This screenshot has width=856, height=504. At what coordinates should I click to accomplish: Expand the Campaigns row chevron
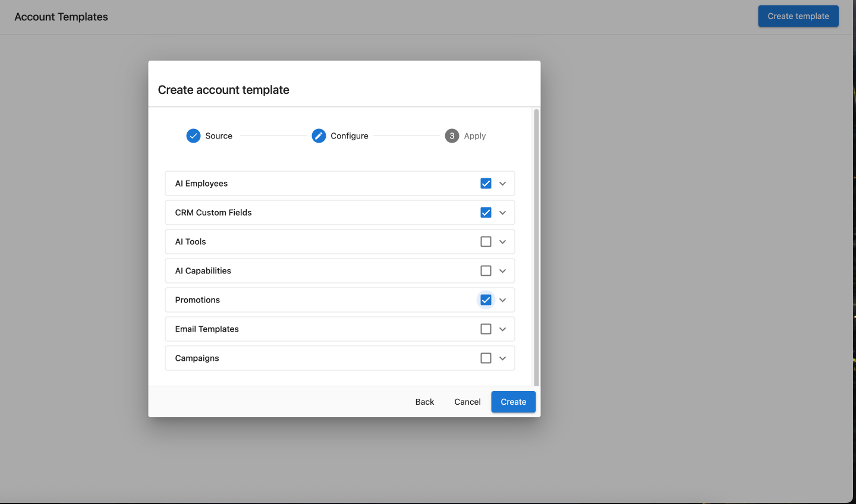click(x=503, y=358)
